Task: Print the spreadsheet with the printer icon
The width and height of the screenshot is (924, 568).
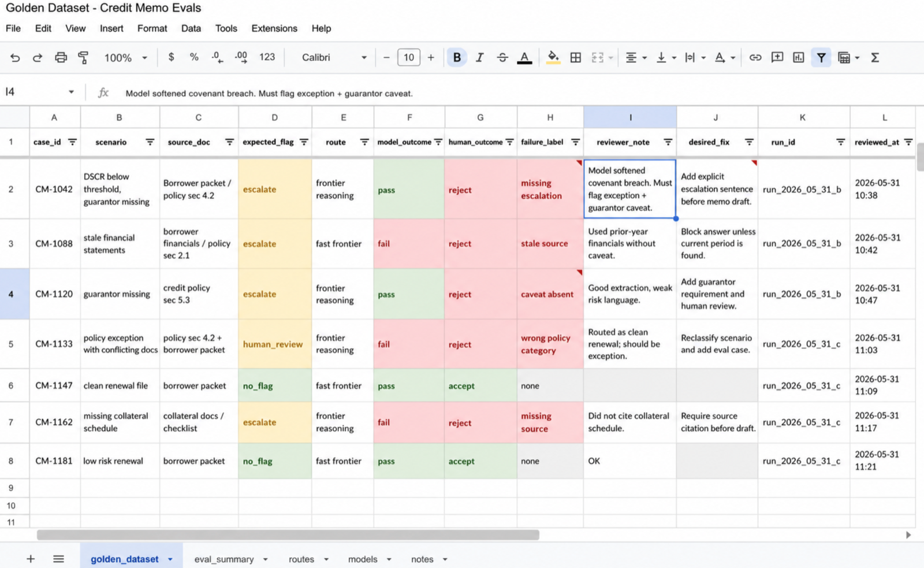Action: pos(61,57)
